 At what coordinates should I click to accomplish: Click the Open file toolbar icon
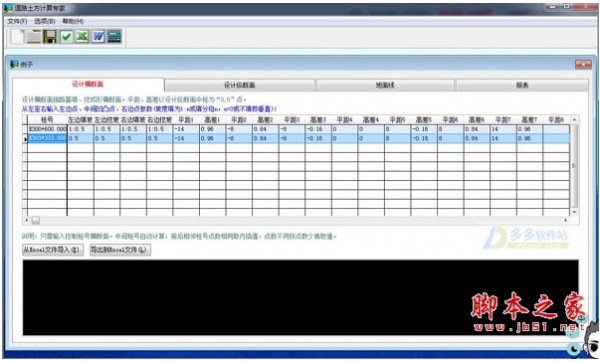[x=34, y=37]
